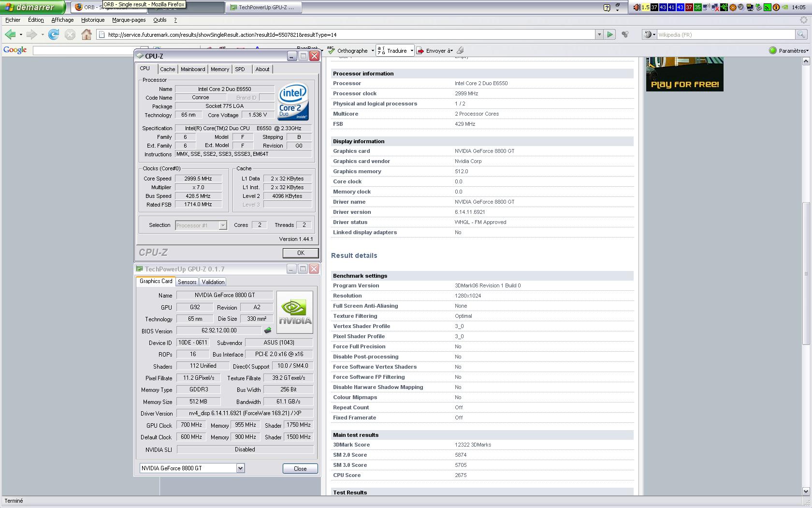Viewport: 812px width, 508px height.
Task: Click the 12322 3DMarks score value
Action: coord(473,445)
